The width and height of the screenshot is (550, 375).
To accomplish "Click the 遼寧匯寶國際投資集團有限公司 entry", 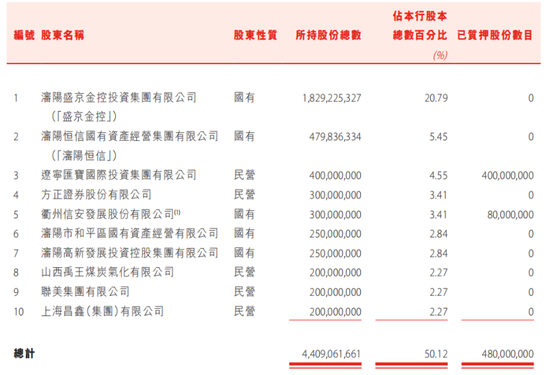I will pos(119,175).
